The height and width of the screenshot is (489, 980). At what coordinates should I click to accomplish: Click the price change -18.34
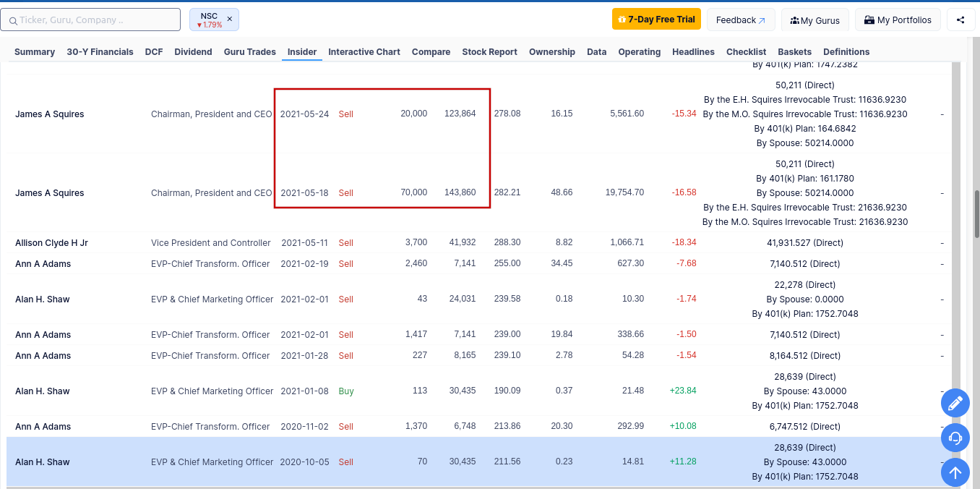(684, 243)
